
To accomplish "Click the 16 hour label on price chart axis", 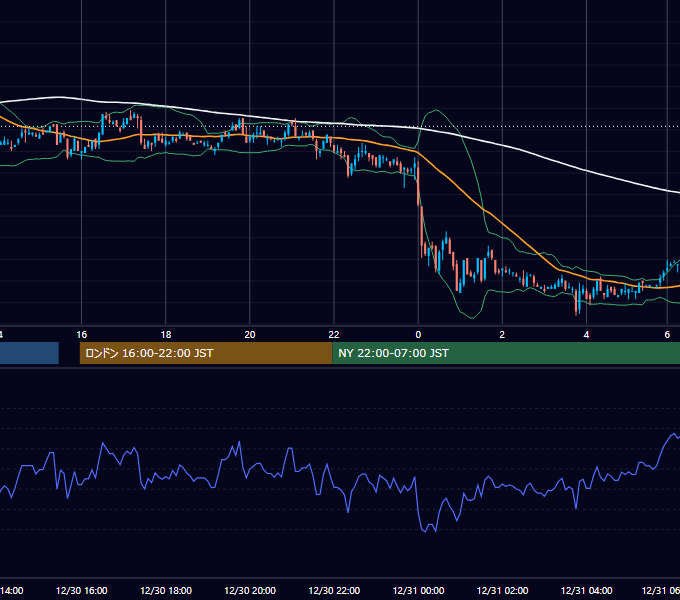I will 82,335.
